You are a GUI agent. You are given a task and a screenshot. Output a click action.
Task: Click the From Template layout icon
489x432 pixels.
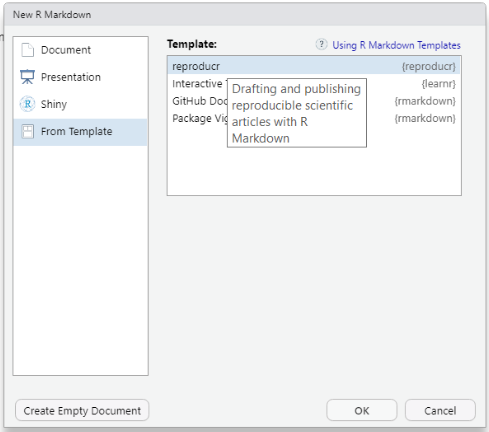(x=27, y=131)
